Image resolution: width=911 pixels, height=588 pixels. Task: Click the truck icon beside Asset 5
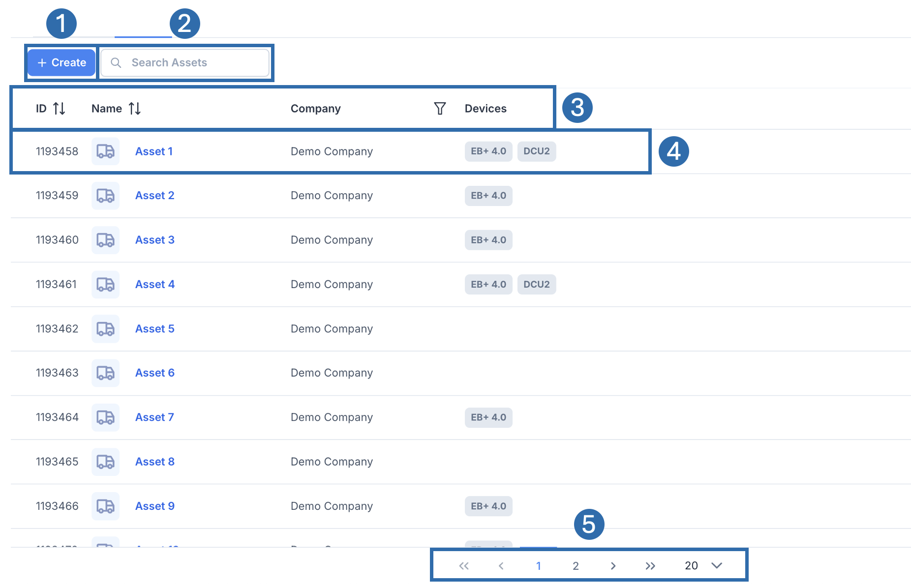(x=105, y=329)
